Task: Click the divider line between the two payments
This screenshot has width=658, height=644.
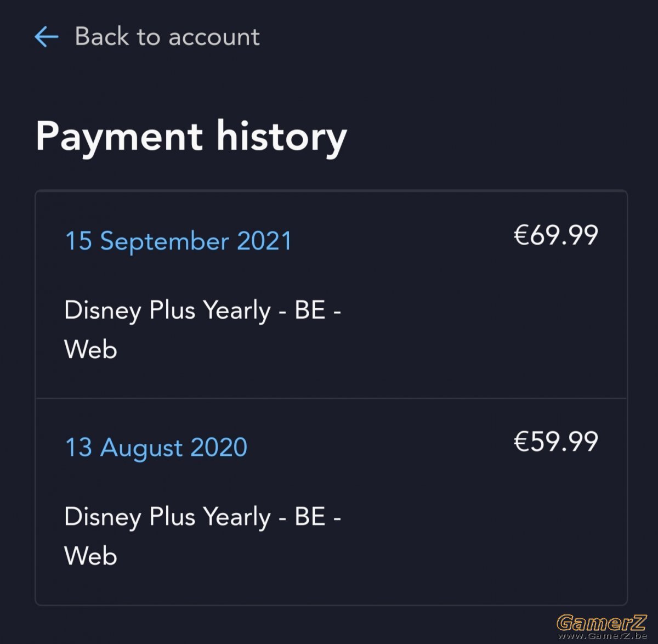Action: pos(331,398)
